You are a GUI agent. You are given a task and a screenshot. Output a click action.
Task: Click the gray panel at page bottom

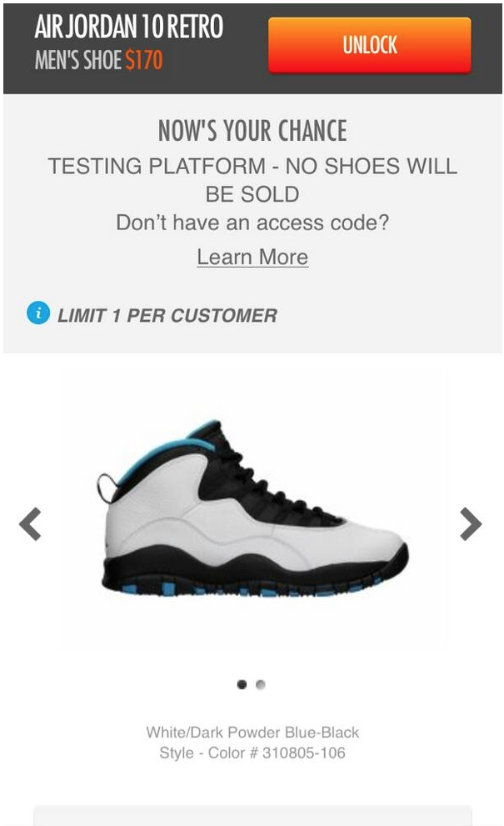252,815
